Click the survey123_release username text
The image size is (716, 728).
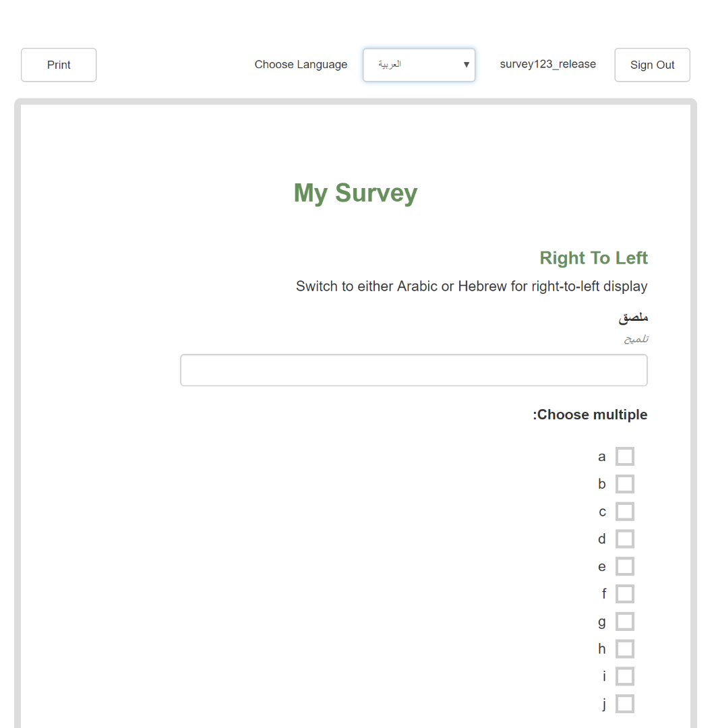[547, 64]
